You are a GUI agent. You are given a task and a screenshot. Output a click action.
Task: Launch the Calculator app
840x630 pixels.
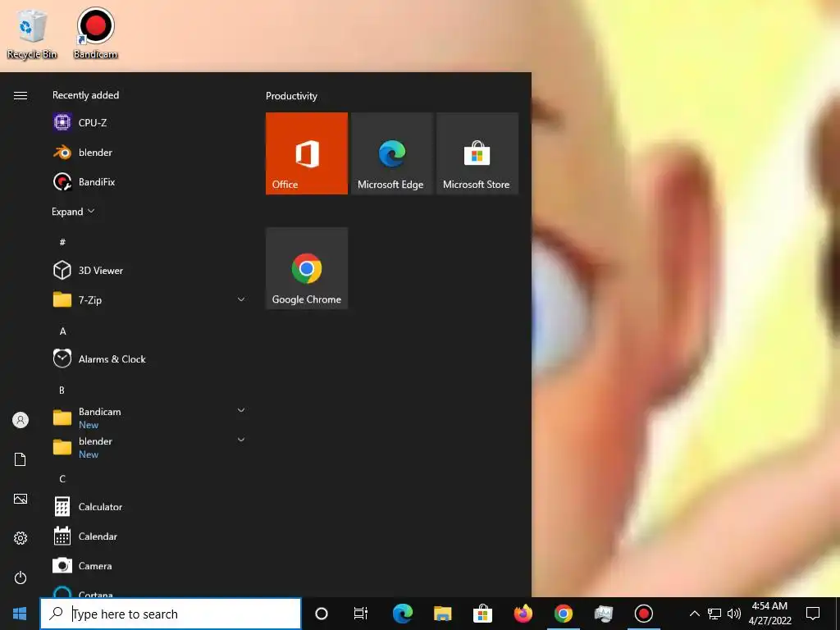click(148, 506)
